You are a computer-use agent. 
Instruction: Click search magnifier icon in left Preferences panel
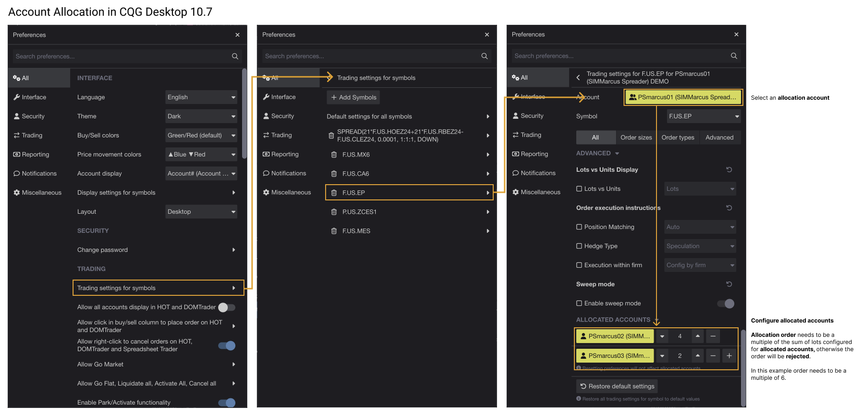(235, 56)
